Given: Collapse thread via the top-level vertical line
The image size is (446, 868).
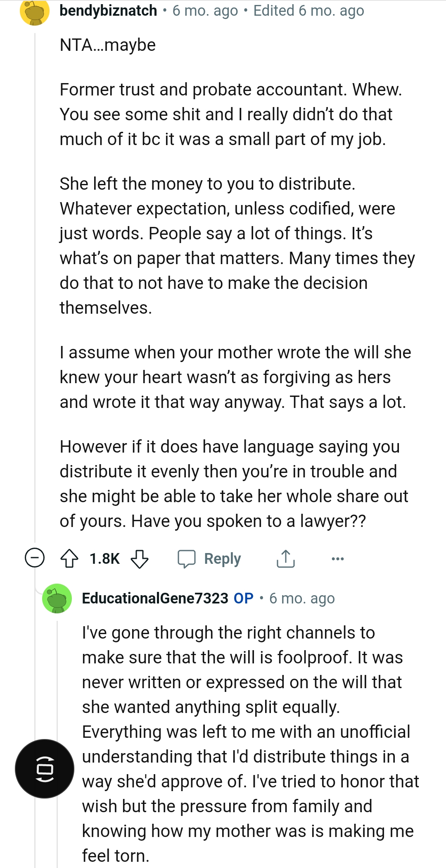Looking at the screenshot, I should (x=35, y=289).
